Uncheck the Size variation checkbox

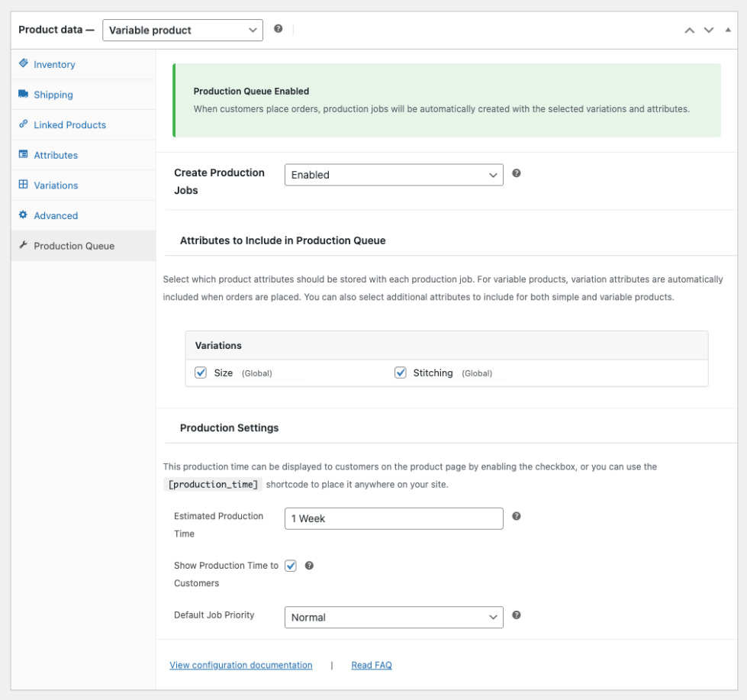(x=201, y=373)
